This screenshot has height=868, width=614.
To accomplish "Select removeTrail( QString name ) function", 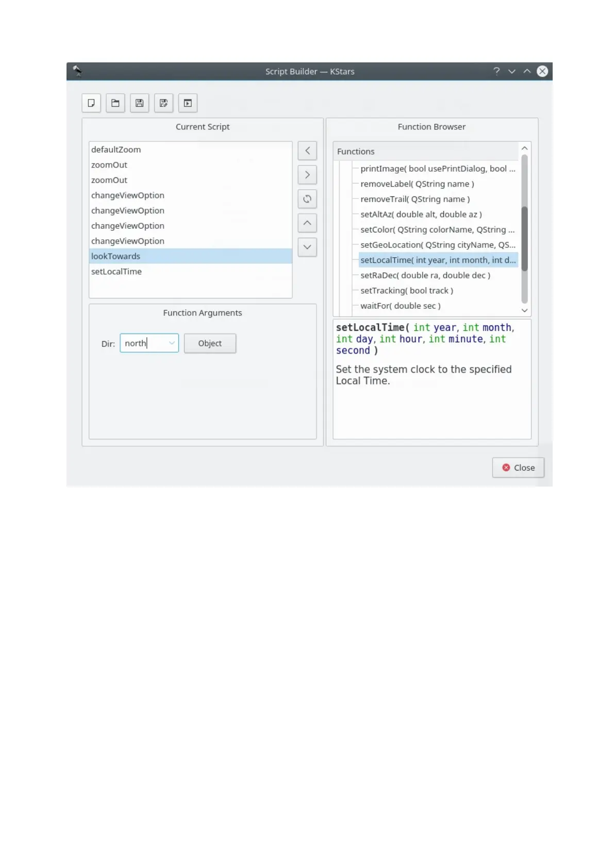I will click(415, 199).
